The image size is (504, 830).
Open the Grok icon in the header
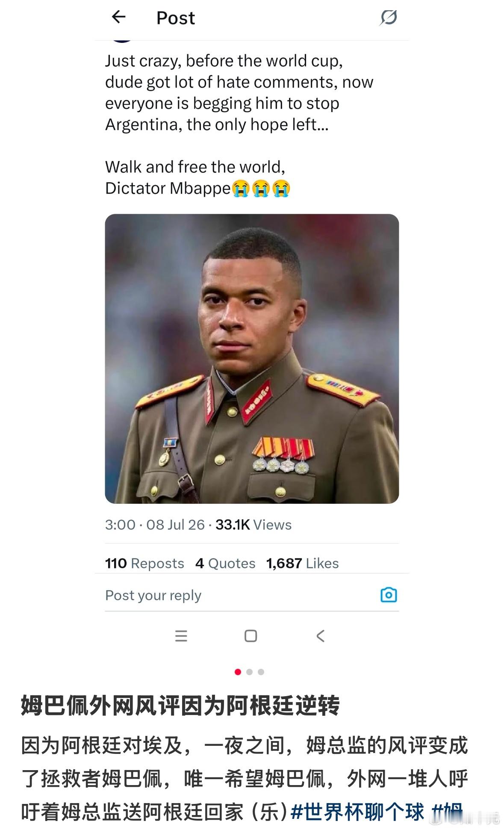pyautogui.click(x=388, y=18)
